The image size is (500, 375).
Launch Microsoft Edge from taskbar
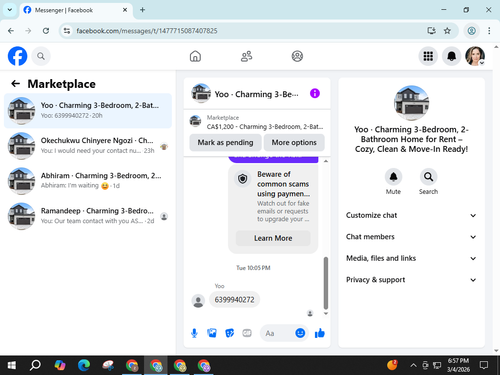pos(84,366)
